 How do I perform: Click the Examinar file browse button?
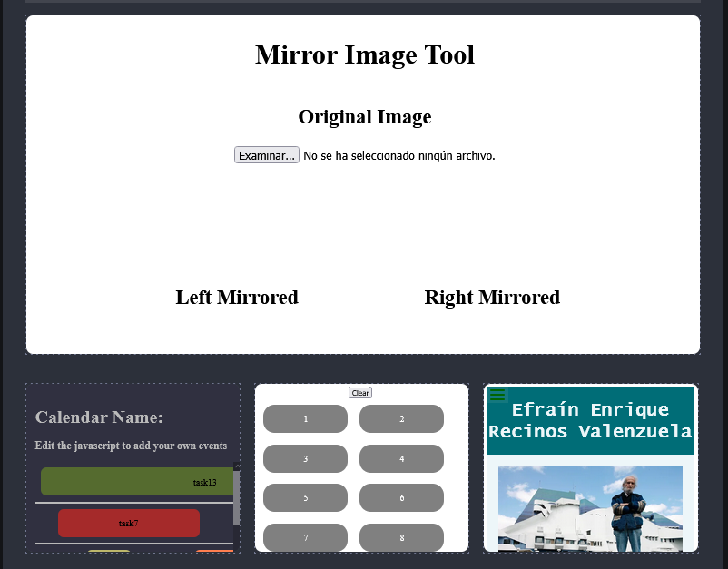267,155
